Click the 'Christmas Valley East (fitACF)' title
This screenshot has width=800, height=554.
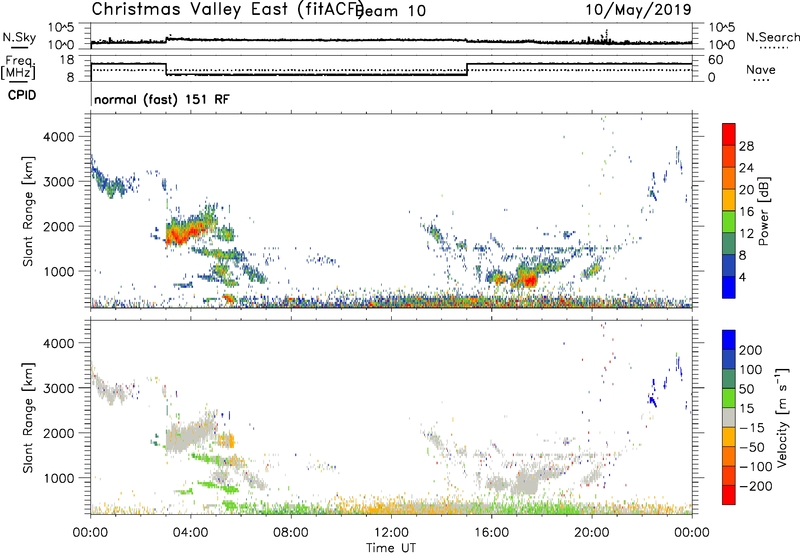(x=228, y=9)
